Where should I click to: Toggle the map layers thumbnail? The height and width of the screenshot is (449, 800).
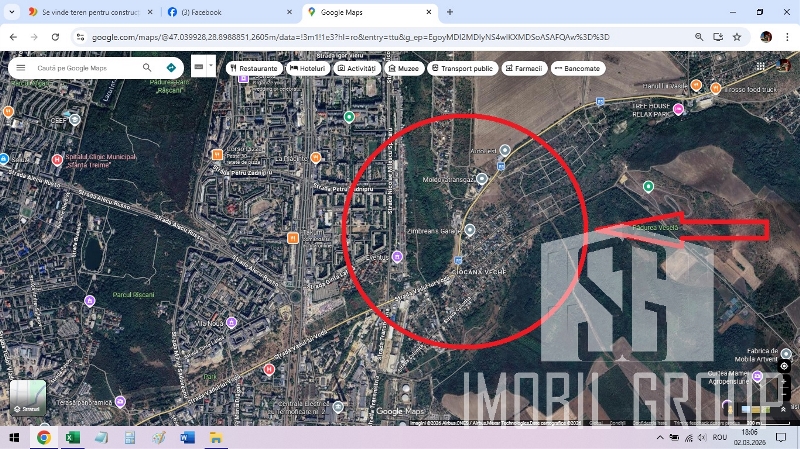28,397
